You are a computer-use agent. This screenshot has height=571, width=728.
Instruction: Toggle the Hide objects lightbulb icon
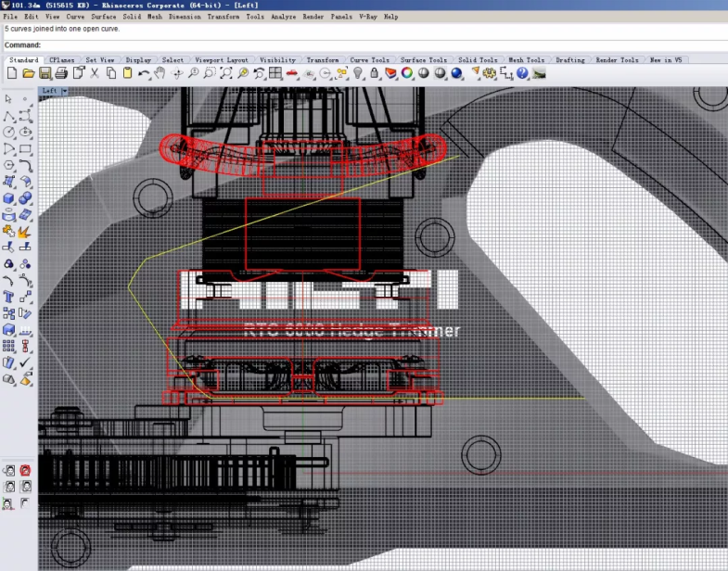(359, 73)
